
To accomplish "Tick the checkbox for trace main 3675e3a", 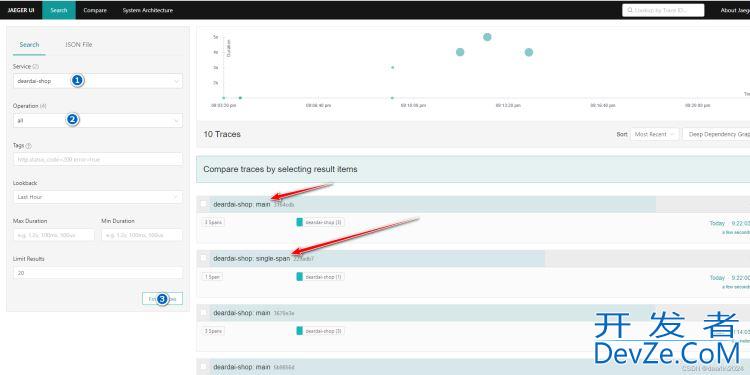I will coord(203,312).
